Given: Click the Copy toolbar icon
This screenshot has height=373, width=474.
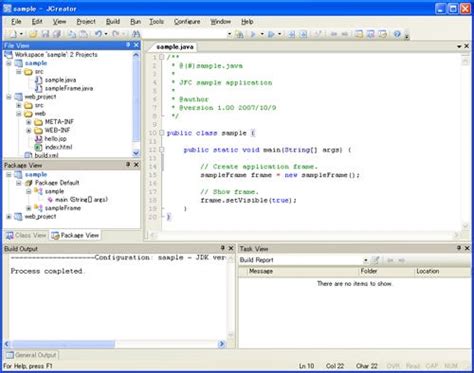Looking at the screenshot, I should [72, 34].
